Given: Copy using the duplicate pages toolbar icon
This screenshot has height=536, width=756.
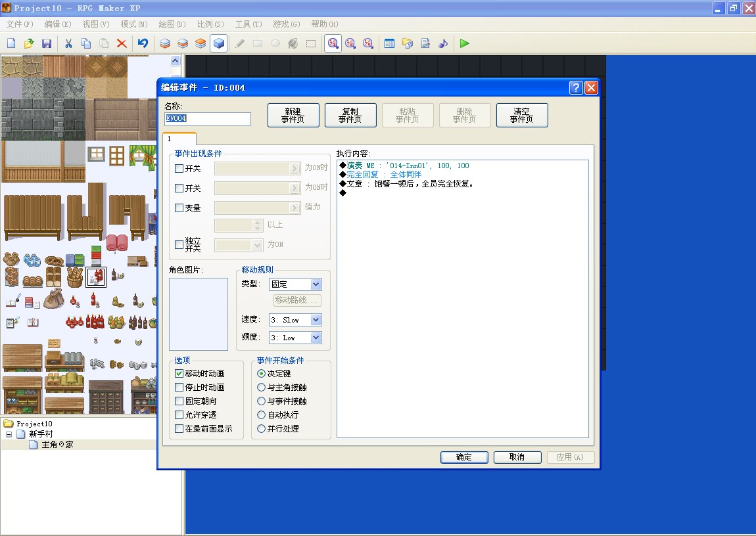Looking at the screenshot, I should tap(86, 43).
